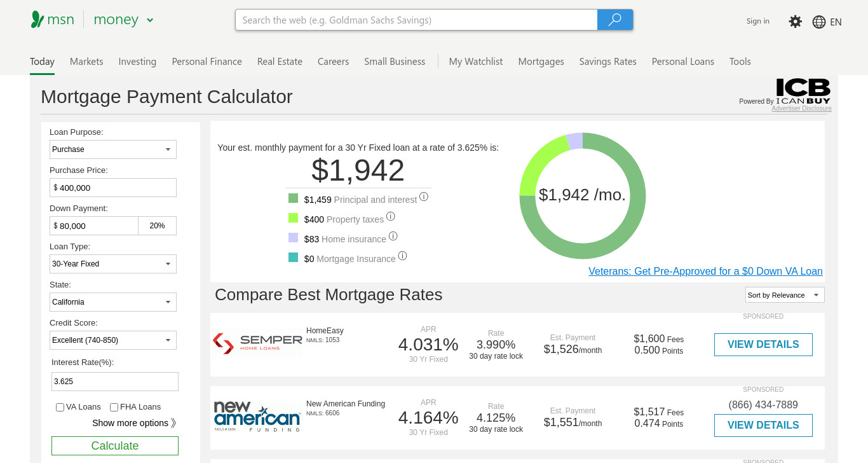This screenshot has height=463, width=868.
Task: Enable the VA Loans checkbox
Action: pyautogui.click(x=60, y=407)
